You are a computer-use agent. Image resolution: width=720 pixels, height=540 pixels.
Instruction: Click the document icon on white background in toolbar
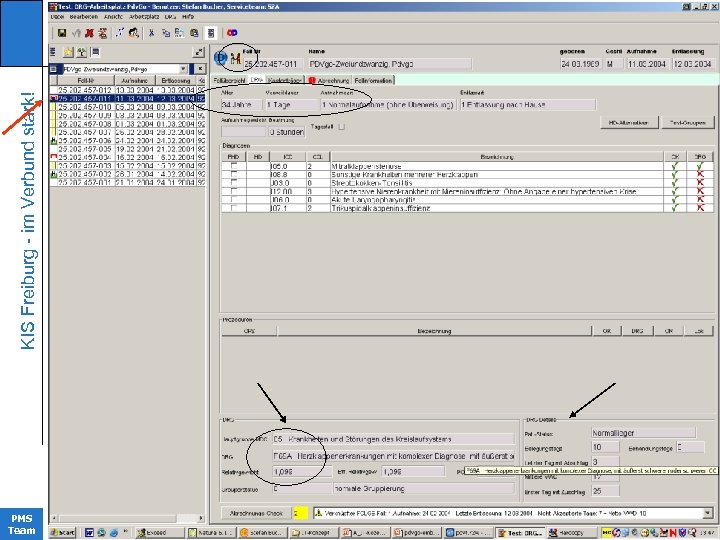211,33
